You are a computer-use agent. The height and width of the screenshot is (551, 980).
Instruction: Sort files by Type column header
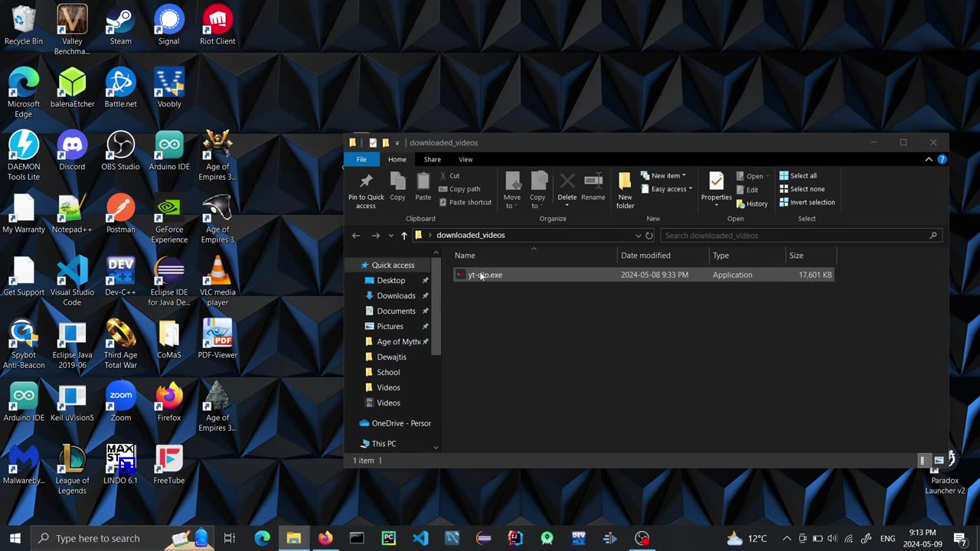pyautogui.click(x=746, y=256)
